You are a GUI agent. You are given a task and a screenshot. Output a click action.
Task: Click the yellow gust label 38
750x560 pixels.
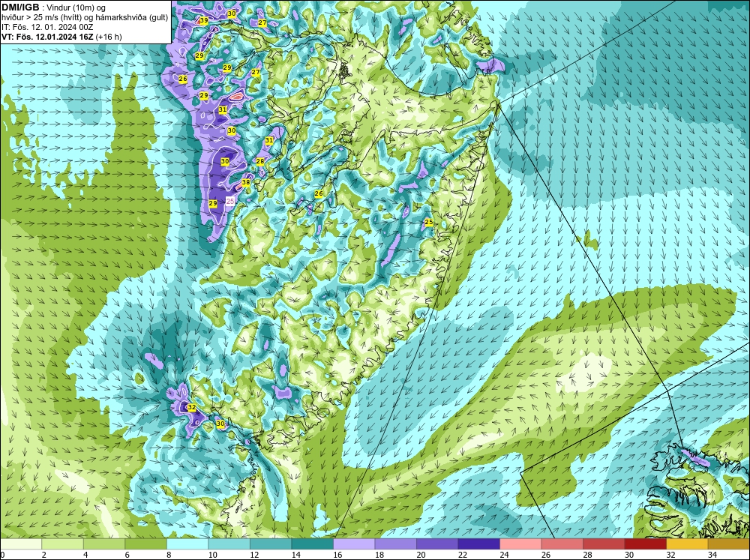[x=246, y=182]
